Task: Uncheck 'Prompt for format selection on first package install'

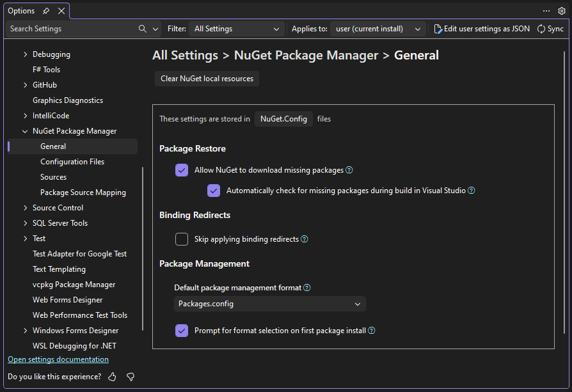Action: tap(182, 331)
